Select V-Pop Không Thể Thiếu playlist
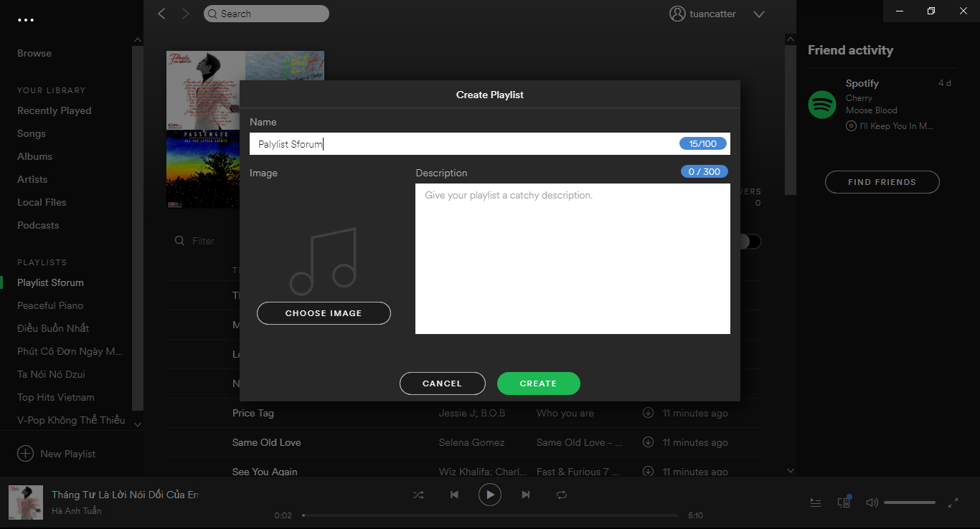The image size is (980, 529). click(x=71, y=420)
